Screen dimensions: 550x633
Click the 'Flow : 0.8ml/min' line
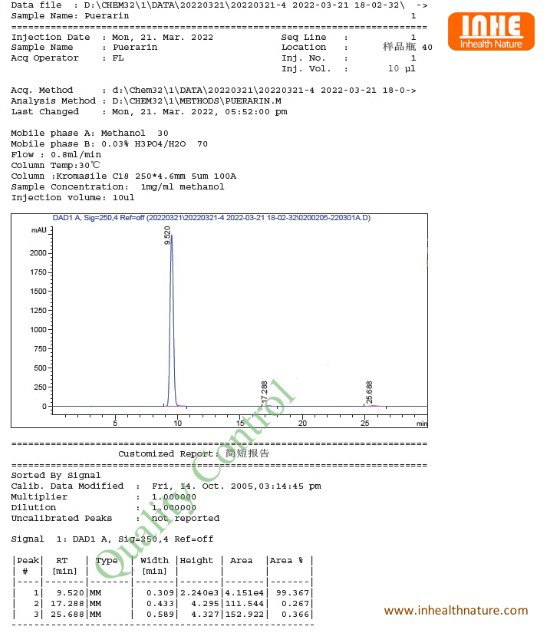(x=56, y=155)
